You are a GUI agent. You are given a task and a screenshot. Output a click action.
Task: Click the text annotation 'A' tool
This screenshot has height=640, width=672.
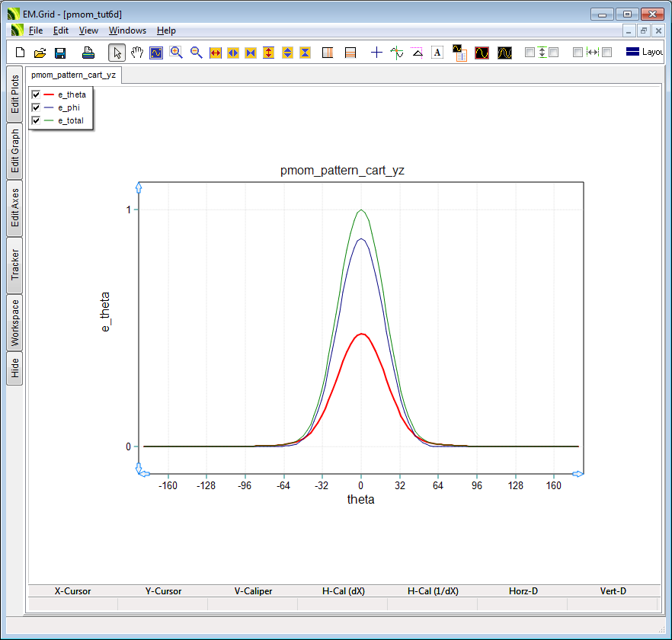[x=437, y=53]
